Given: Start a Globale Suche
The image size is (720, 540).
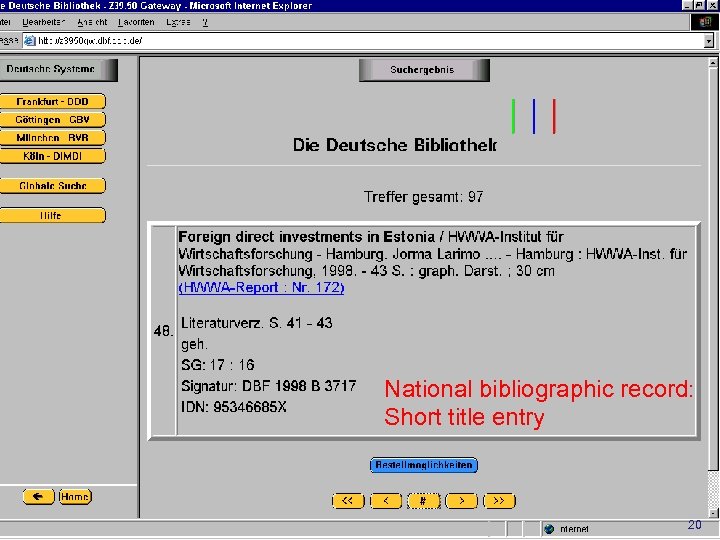Looking at the screenshot, I should [52, 186].
